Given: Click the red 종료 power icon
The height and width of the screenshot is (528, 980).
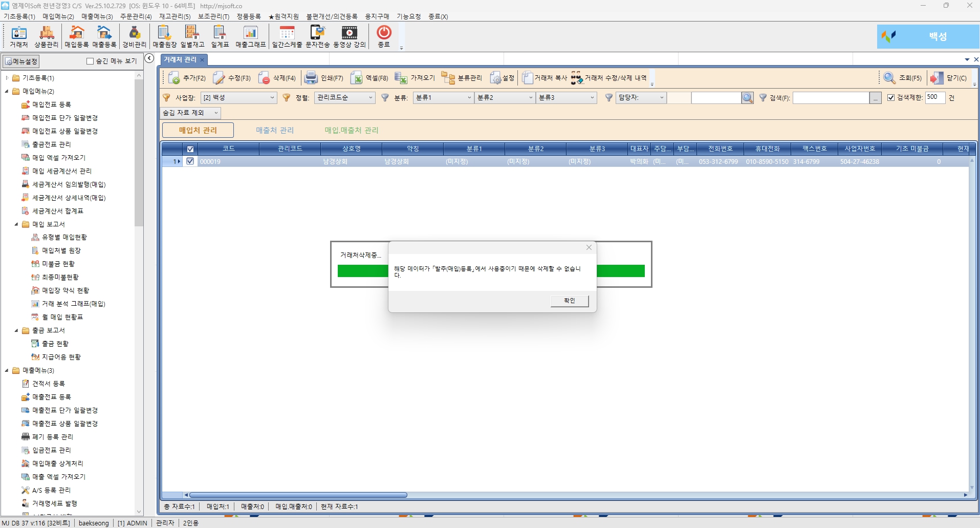Looking at the screenshot, I should click(x=384, y=33).
